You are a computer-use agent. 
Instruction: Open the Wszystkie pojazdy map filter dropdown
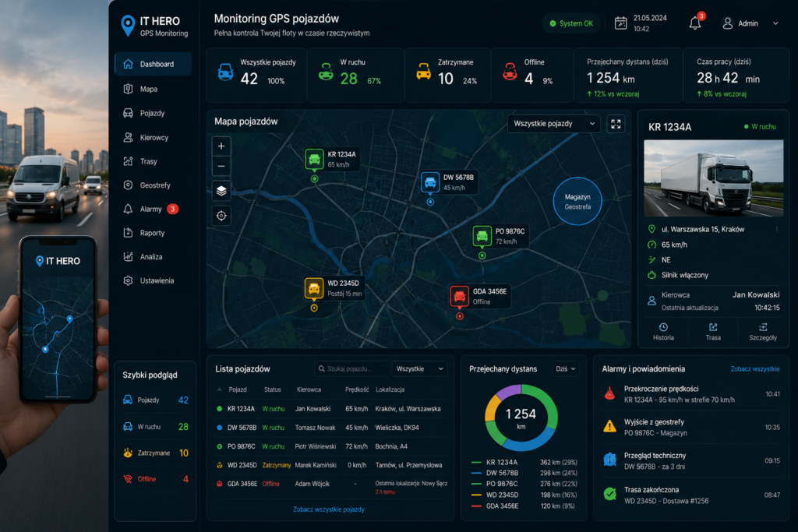tap(554, 124)
